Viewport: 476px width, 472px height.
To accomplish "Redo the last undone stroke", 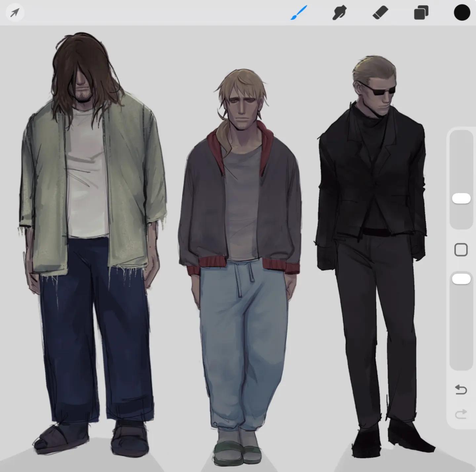I will coord(461,414).
